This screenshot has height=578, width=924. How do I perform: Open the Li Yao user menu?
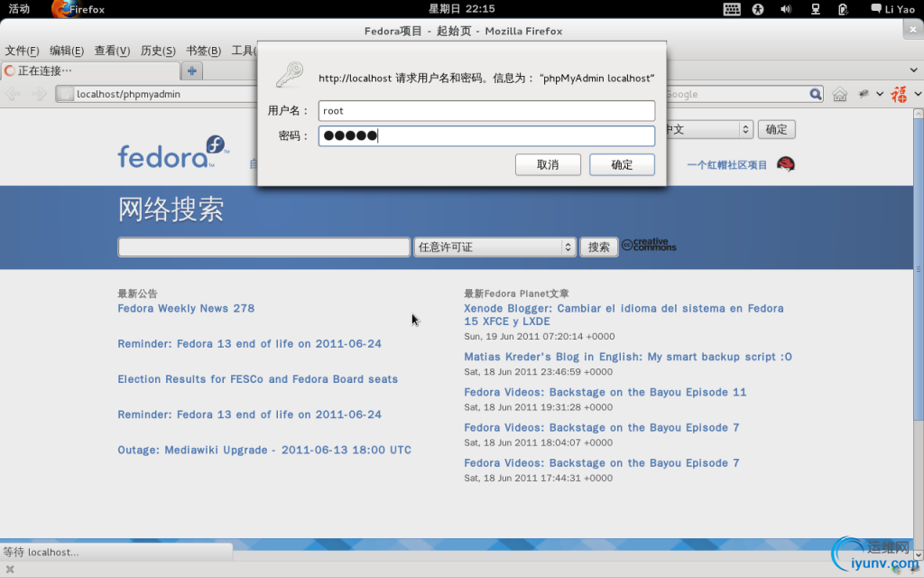[892, 9]
